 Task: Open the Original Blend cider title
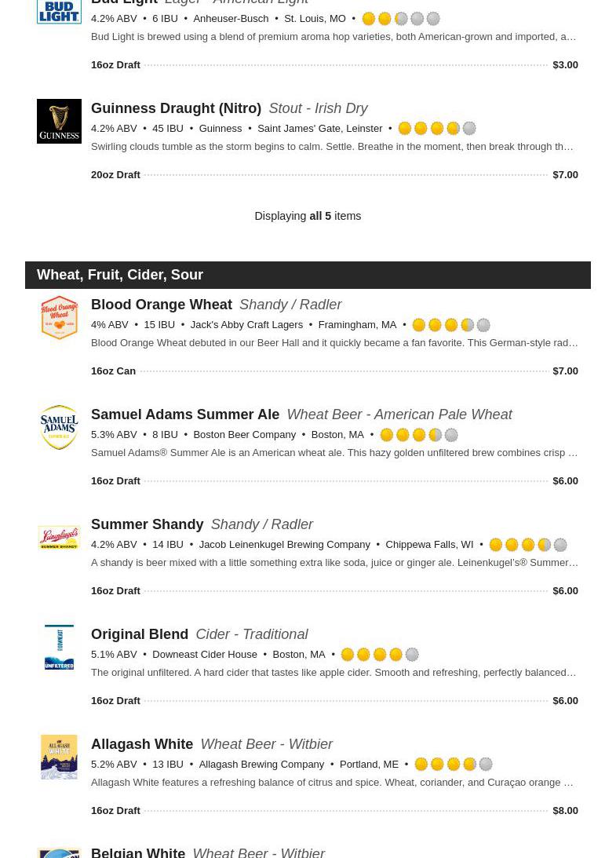pos(140,634)
